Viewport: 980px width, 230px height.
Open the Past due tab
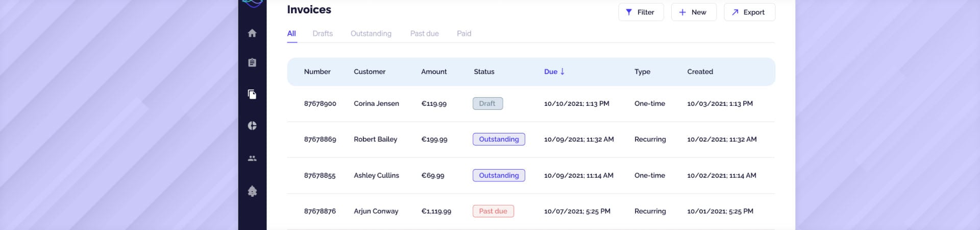424,34
